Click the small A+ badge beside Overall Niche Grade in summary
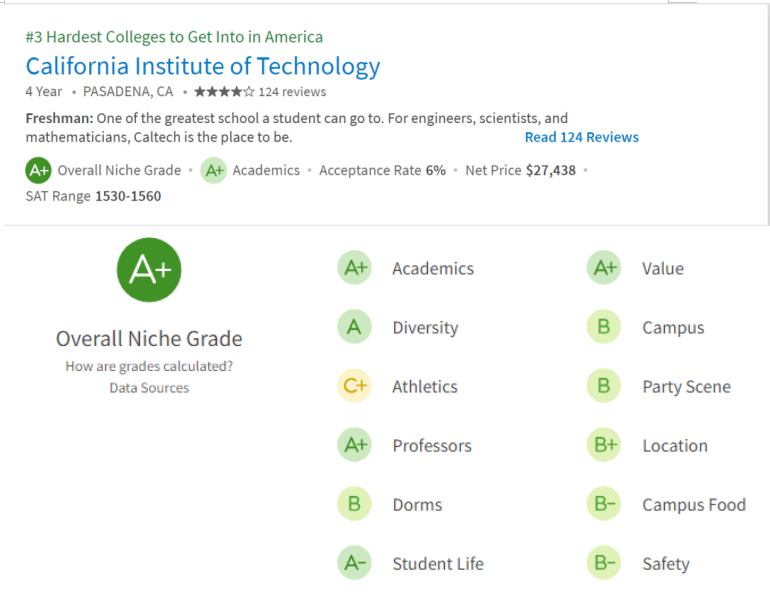This screenshot has width=770, height=598. tap(38, 170)
